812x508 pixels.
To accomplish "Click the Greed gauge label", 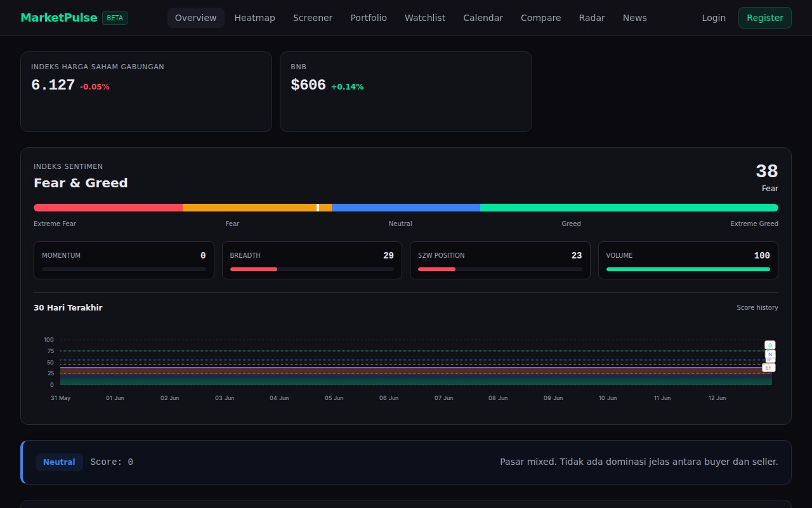I will coord(571,224).
